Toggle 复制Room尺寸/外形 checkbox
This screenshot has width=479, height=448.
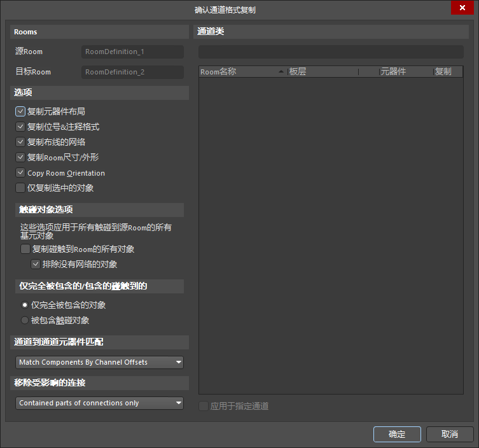pos(20,157)
